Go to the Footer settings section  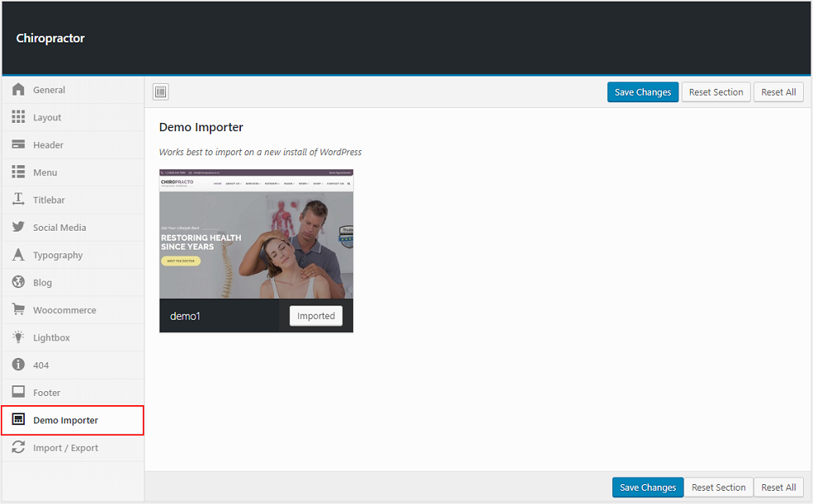coord(47,393)
